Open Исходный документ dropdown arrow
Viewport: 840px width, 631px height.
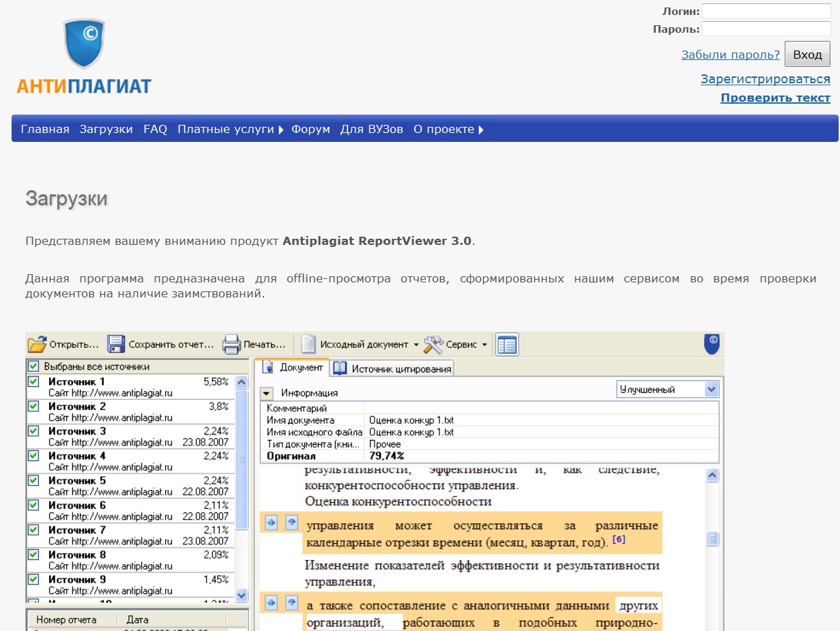(416, 345)
